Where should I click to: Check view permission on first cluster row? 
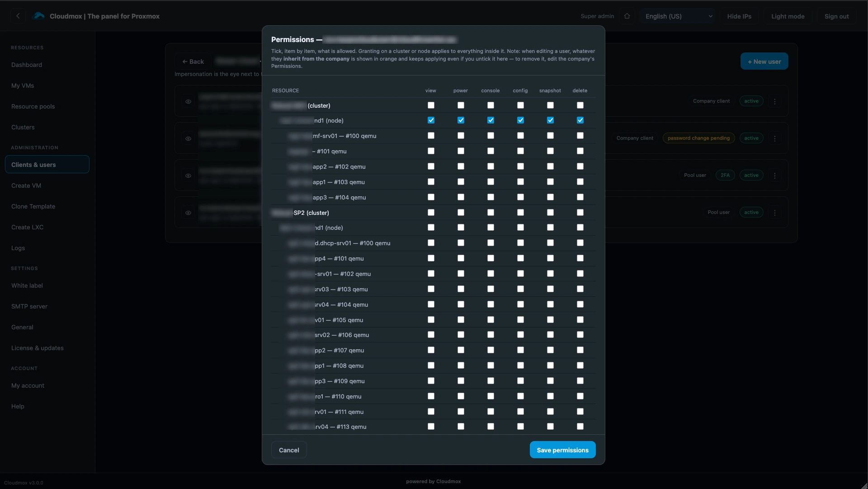tap(431, 105)
